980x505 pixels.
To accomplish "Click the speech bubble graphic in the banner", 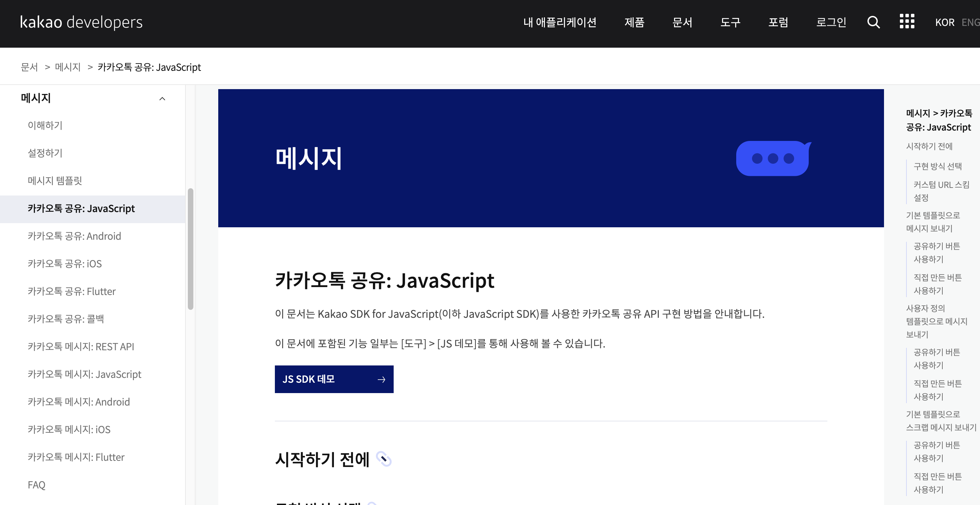I will tap(773, 158).
